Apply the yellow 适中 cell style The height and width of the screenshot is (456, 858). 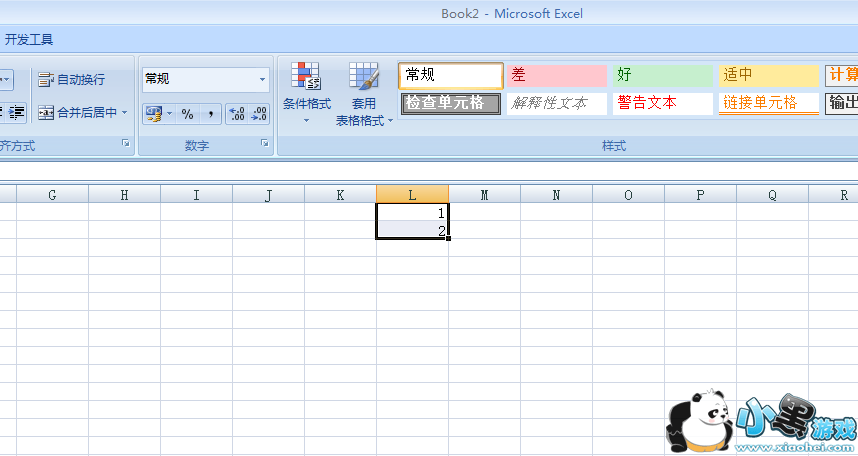coord(769,76)
